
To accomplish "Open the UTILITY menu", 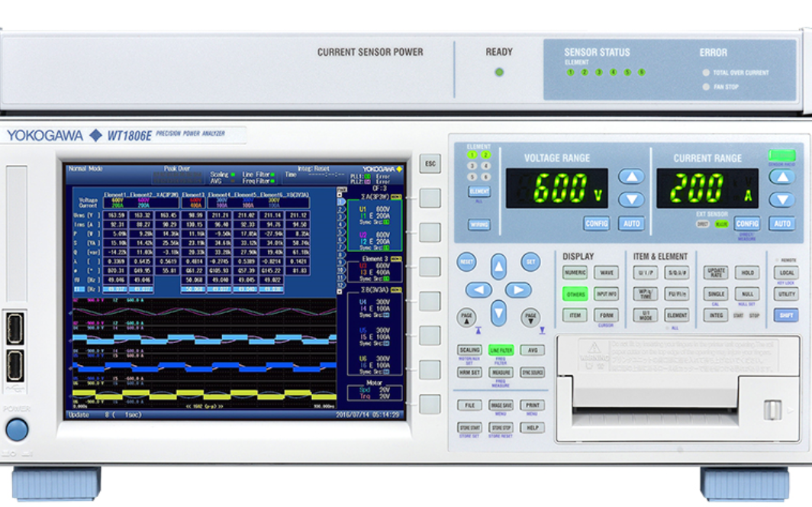I will pyautogui.click(x=786, y=294).
